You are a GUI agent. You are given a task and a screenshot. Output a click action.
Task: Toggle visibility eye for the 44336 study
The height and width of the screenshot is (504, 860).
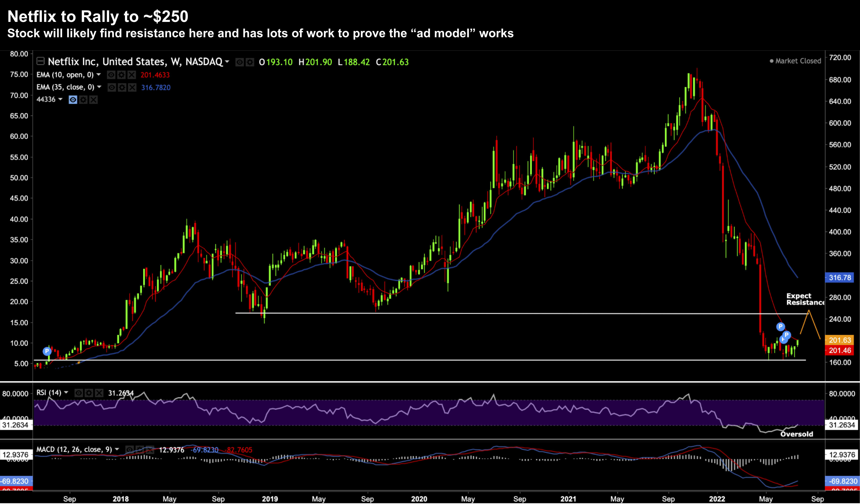pos(73,100)
